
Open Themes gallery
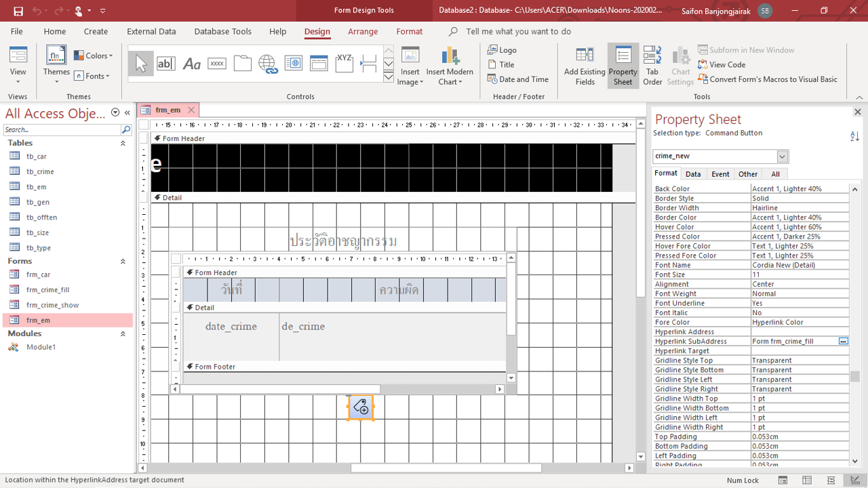(x=56, y=66)
